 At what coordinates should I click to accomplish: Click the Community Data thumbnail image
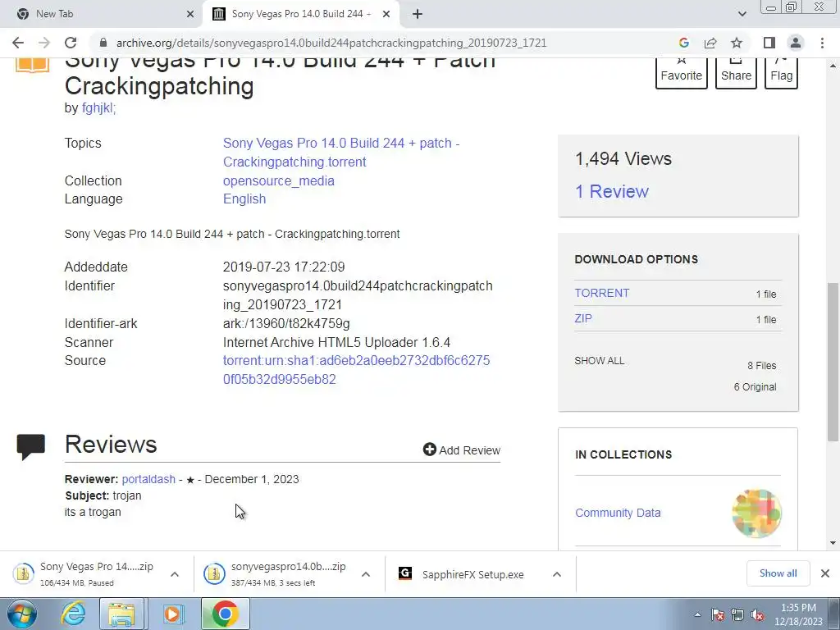click(756, 514)
